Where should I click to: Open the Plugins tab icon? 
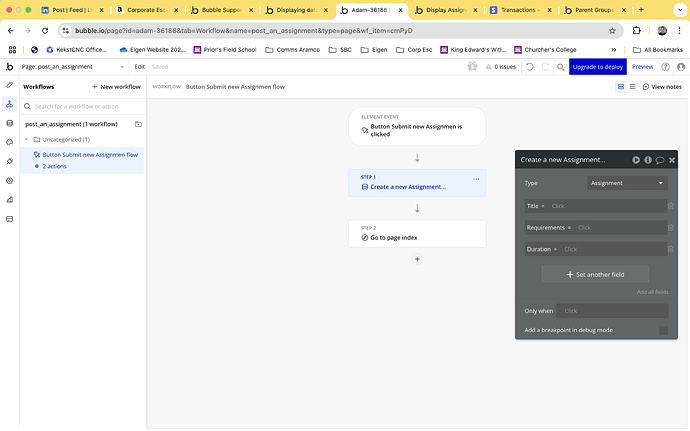(x=10, y=162)
